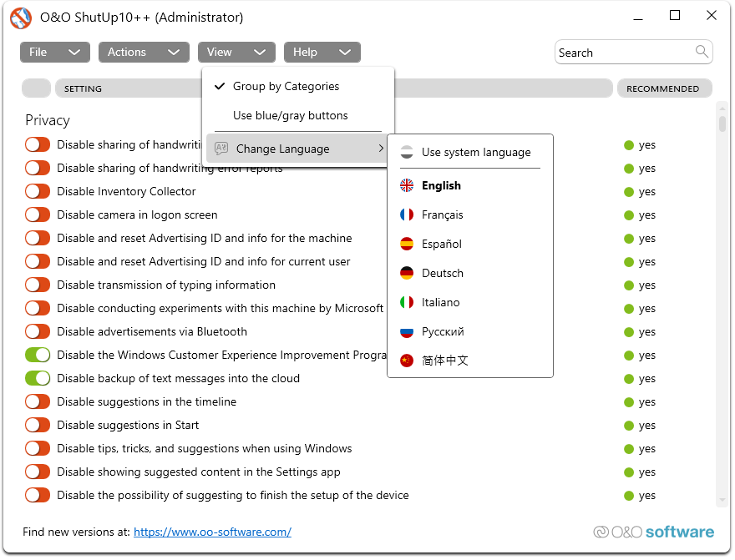Click the Spanish flag icon

click(x=407, y=245)
